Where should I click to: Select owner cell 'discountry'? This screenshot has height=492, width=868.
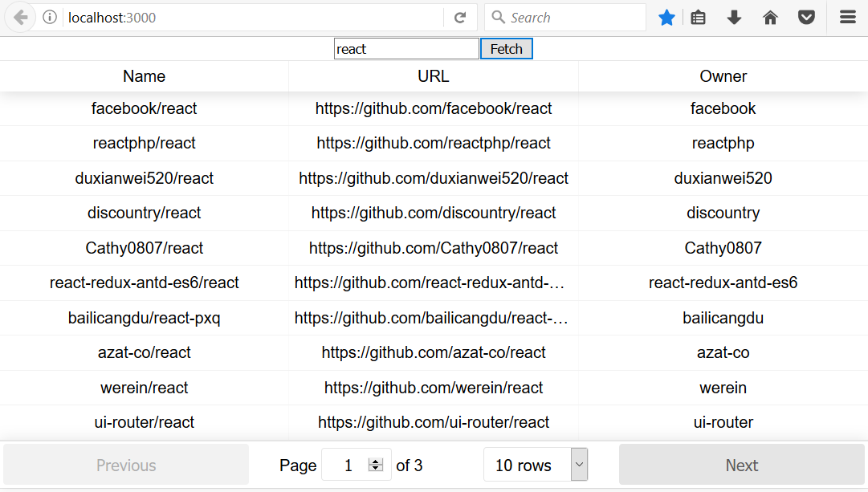point(723,213)
